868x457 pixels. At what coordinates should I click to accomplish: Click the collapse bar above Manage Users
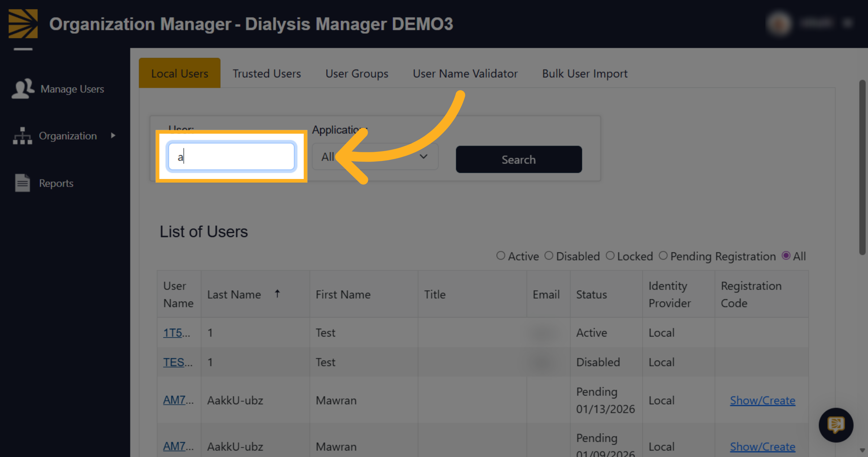[x=23, y=49]
